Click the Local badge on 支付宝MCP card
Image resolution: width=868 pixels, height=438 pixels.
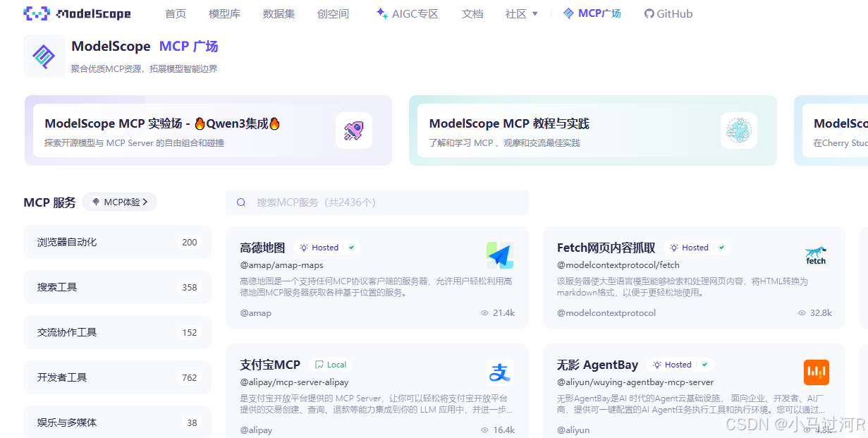[331, 365]
